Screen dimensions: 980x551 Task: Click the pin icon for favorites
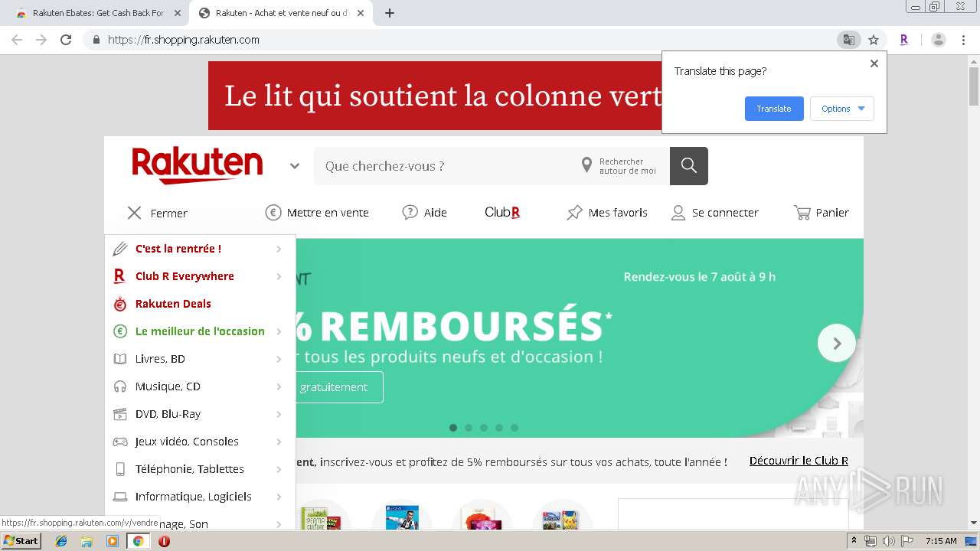[574, 213]
